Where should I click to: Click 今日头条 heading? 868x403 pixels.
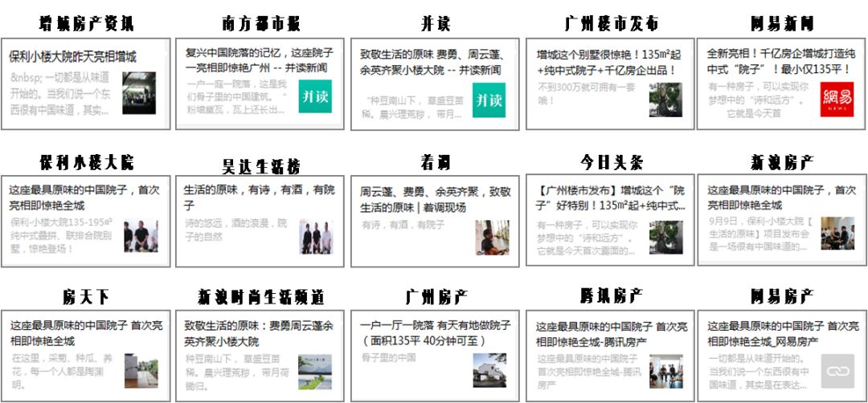click(611, 162)
